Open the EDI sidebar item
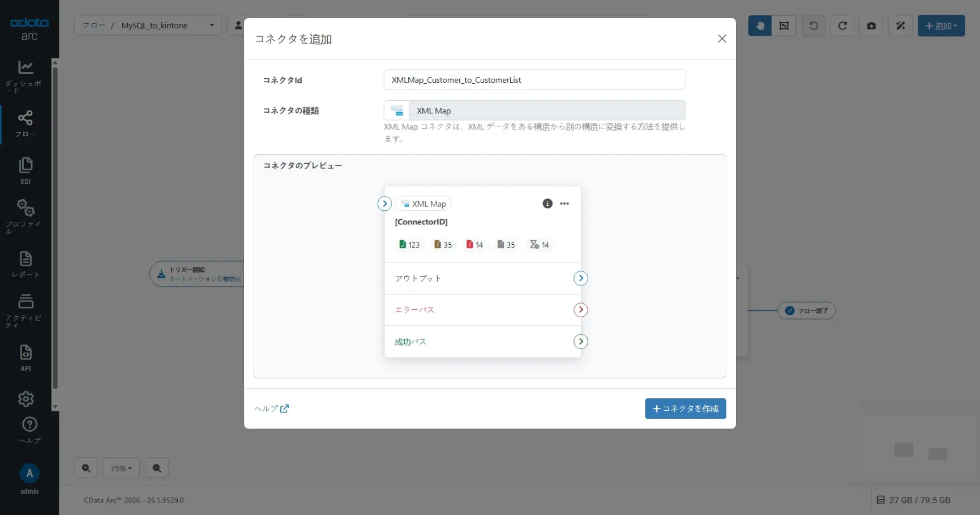The image size is (980, 515). click(25, 171)
